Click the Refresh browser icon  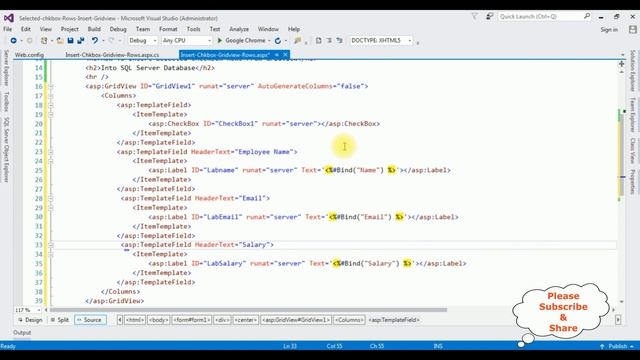point(278,40)
